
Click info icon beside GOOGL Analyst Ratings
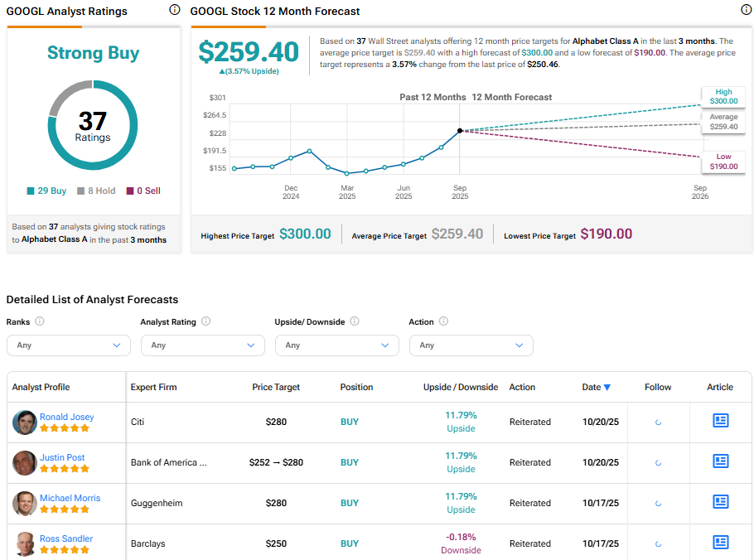(174, 10)
